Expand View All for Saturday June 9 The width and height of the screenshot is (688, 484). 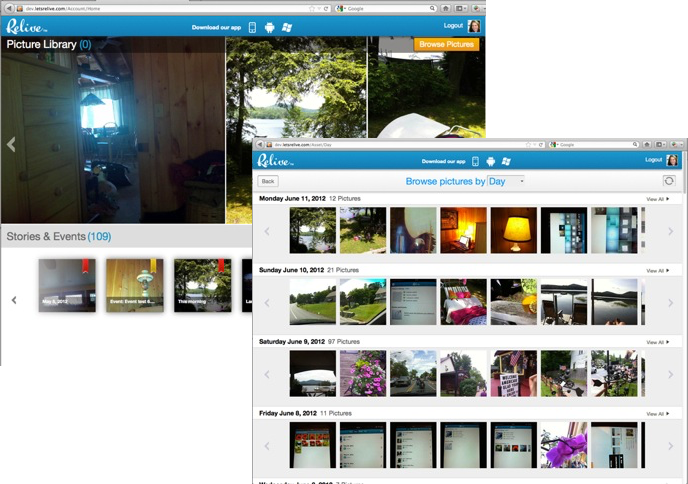click(x=657, y=342)
